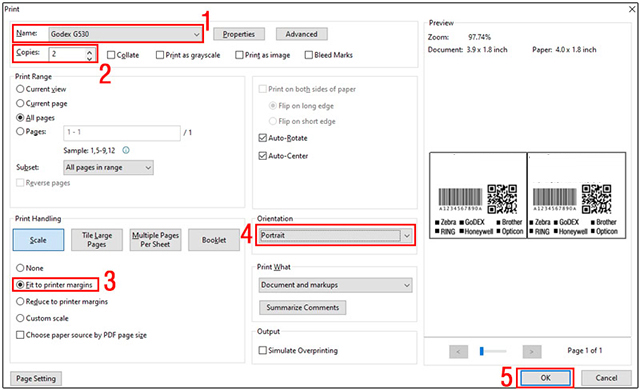Confirm printing with the OK button
640x390 pixels.
pos(546,378)
